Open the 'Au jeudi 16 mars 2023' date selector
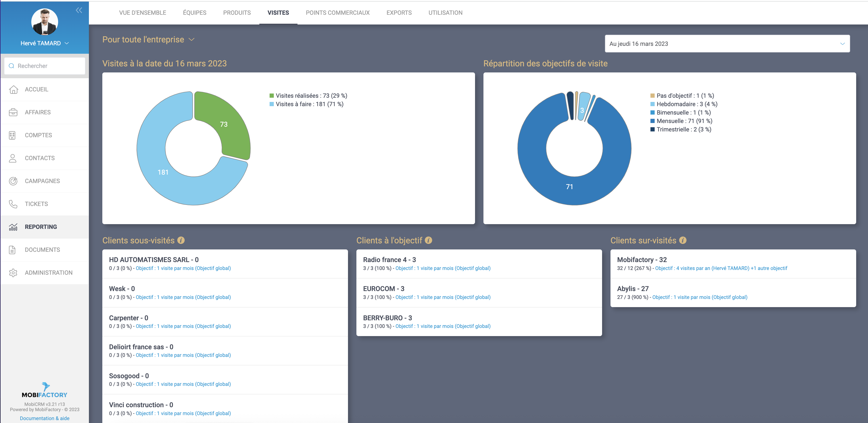The image size is (868, 423). [727, 43]
